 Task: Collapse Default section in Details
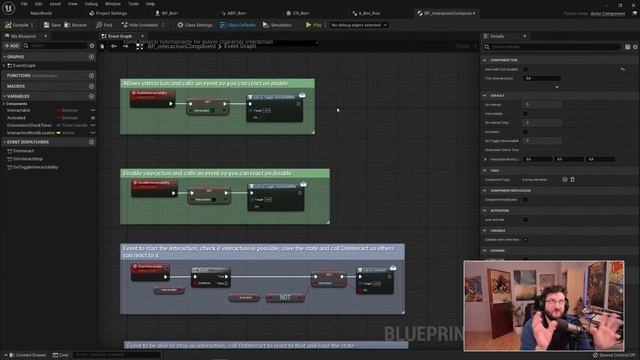(x=485, y=96)
